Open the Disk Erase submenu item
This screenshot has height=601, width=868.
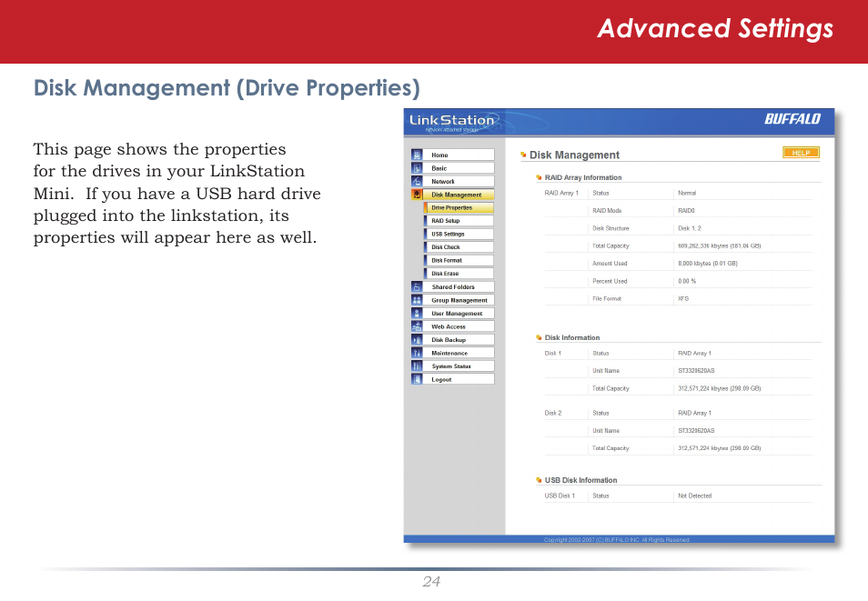pyautogui.click(x=459, y=274)
